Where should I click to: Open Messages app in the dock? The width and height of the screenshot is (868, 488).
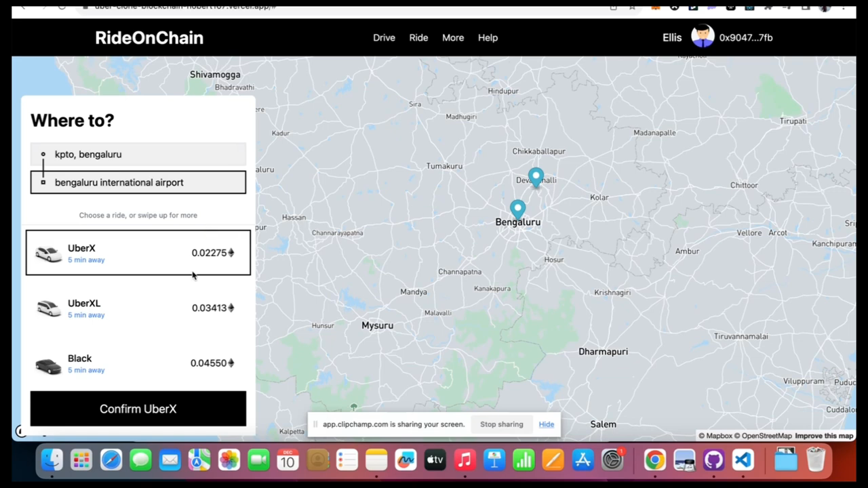[x=140, y=460]
